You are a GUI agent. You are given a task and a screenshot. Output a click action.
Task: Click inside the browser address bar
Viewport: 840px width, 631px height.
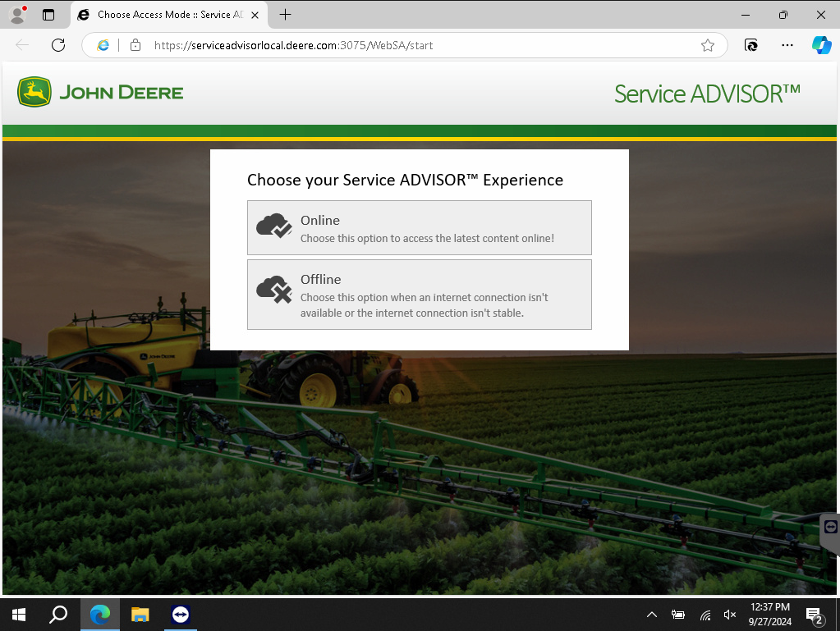tap(411, 45)
